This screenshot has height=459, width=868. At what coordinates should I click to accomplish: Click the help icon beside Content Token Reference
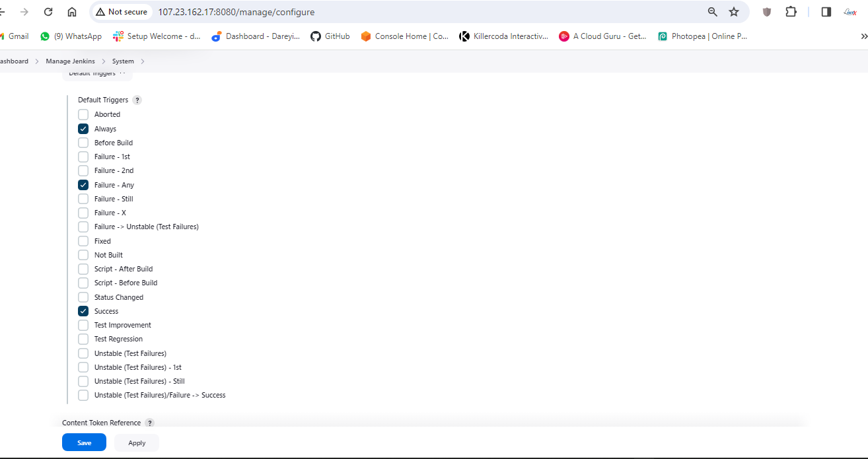pyautogui.click(x=149, y=423)
